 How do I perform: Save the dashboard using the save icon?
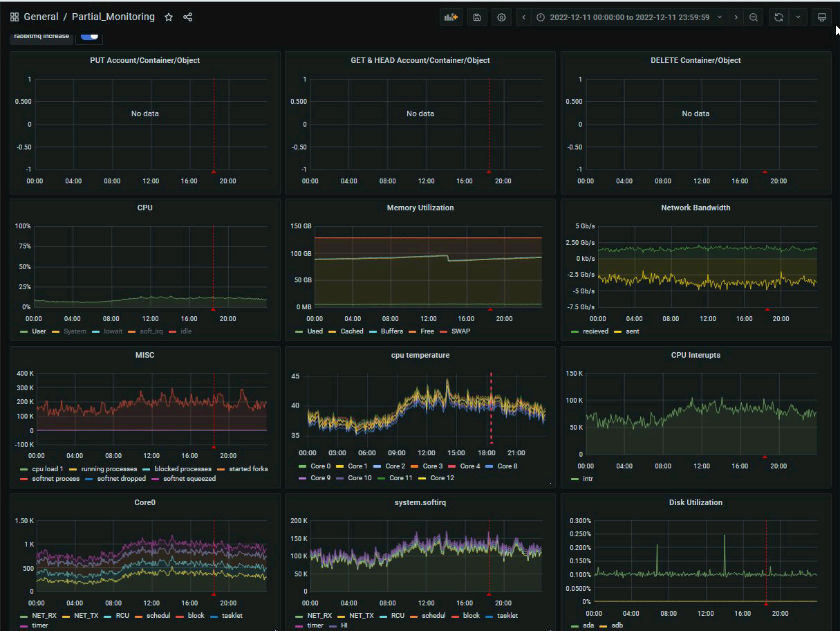[476, 17]
